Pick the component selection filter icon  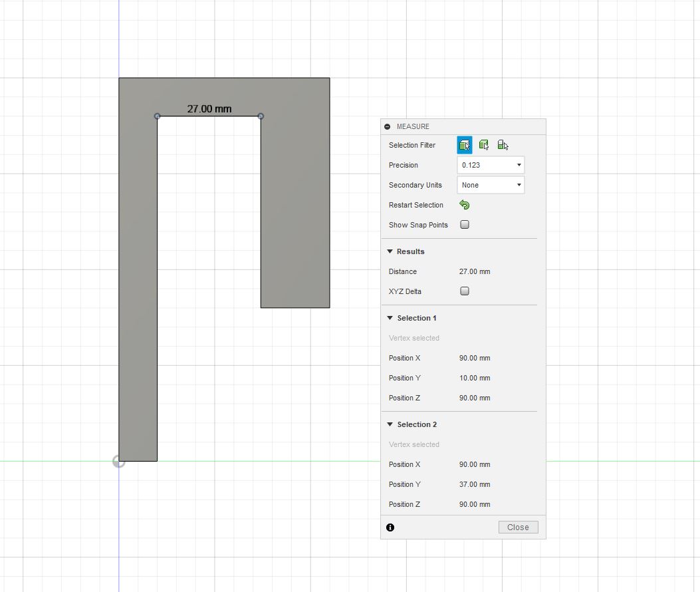[x=503, y=145]
